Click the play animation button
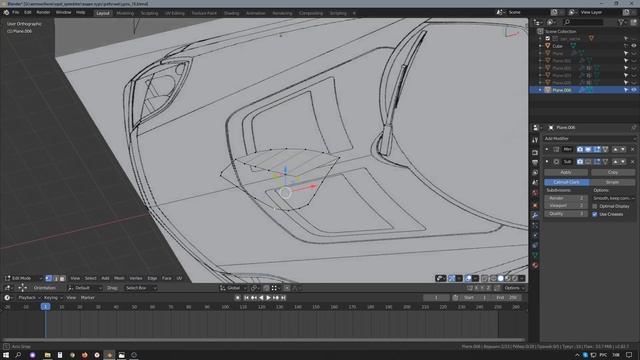 tap(268, 298)
